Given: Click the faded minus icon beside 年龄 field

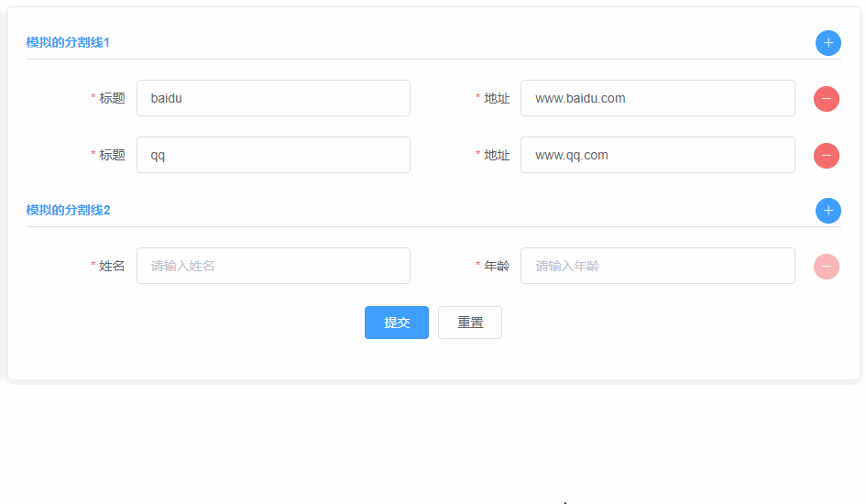Looking at the screenshot, I should click(x=827, y=267).
